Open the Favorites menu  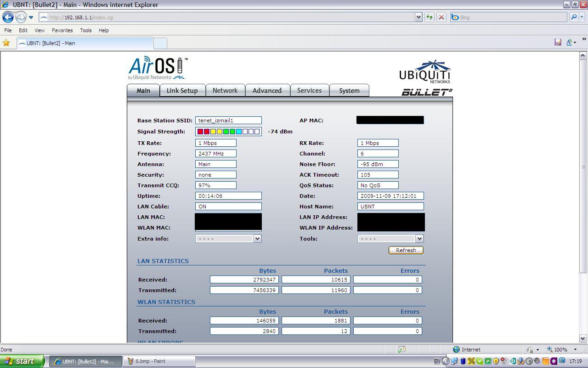point(62,30)
